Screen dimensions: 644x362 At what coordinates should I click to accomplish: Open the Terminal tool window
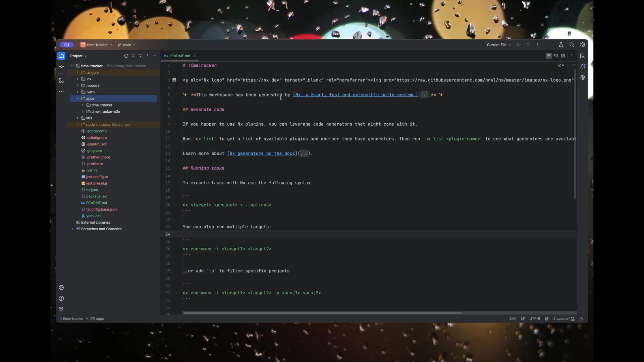point(583,56)
